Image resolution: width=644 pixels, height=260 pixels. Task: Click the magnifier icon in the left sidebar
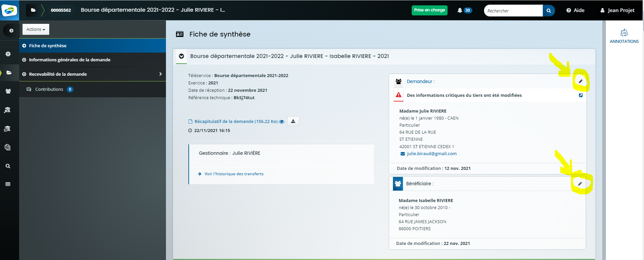point(8,166)
